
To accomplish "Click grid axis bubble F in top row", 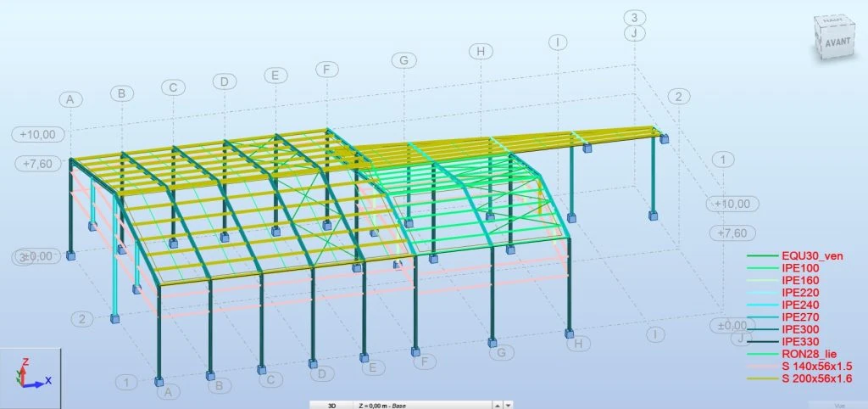I will 327,70.
